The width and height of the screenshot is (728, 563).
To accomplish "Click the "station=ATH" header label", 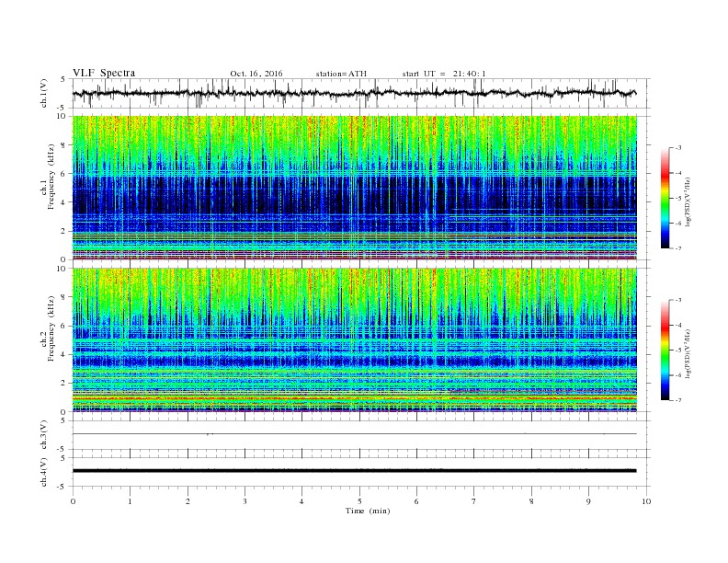I will tap(341, 74).
